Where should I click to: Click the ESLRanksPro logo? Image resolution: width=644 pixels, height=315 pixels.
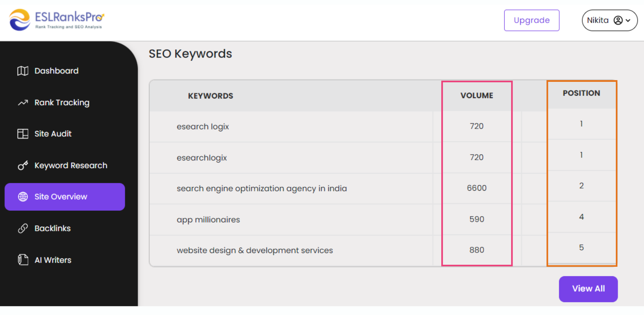tap(57, 20)
